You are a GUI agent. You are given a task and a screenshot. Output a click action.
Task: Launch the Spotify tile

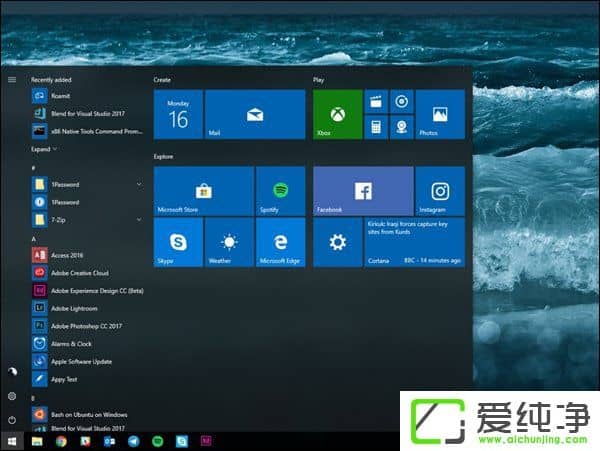pos(280,191)
